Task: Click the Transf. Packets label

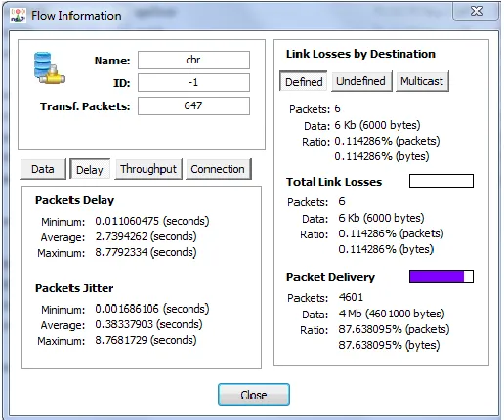Action: [x=85, y=106]
